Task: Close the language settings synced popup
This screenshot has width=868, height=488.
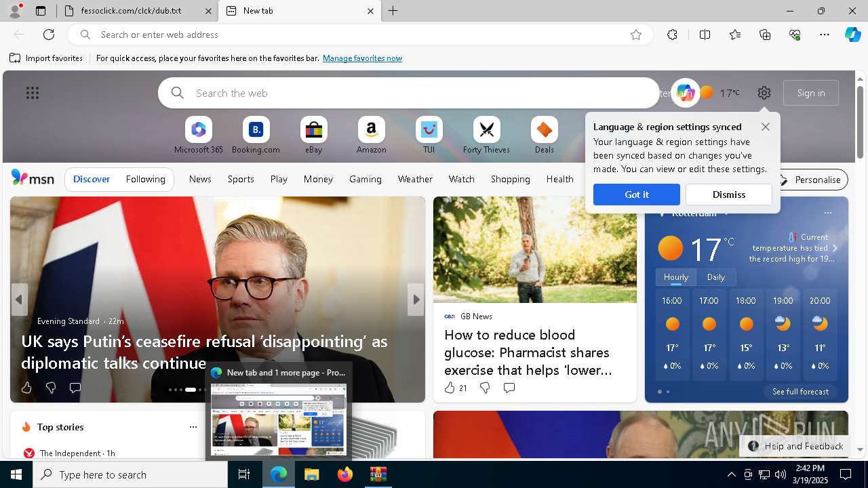Action: click(x=766, y=127)
